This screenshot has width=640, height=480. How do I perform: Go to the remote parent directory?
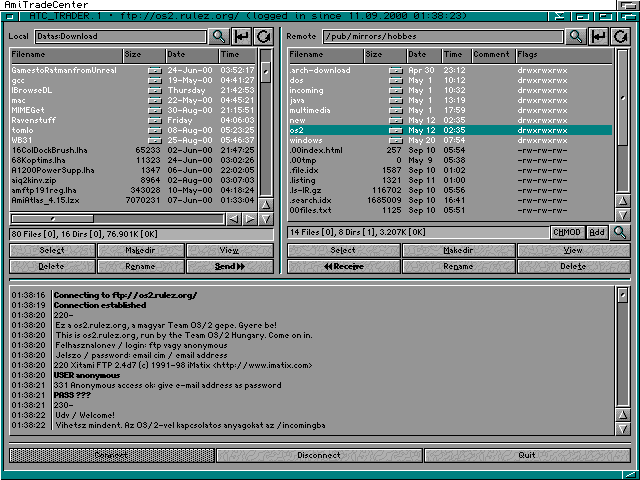[x=599, y=36]
